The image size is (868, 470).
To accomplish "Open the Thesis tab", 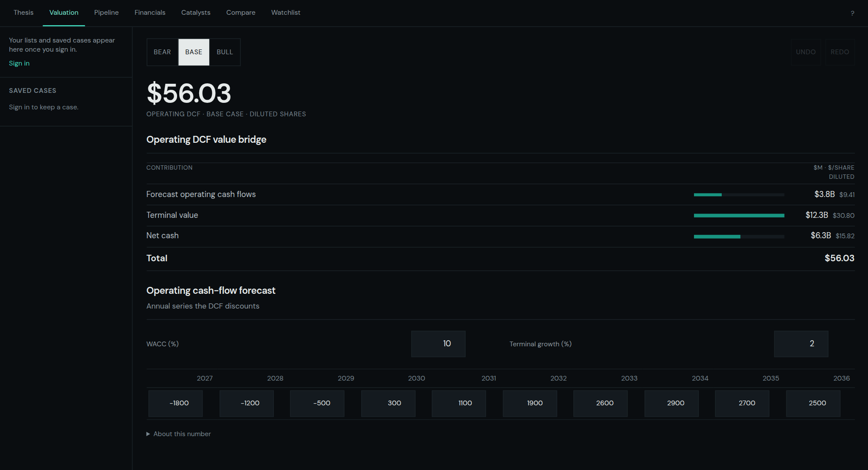I will [23, 13].
